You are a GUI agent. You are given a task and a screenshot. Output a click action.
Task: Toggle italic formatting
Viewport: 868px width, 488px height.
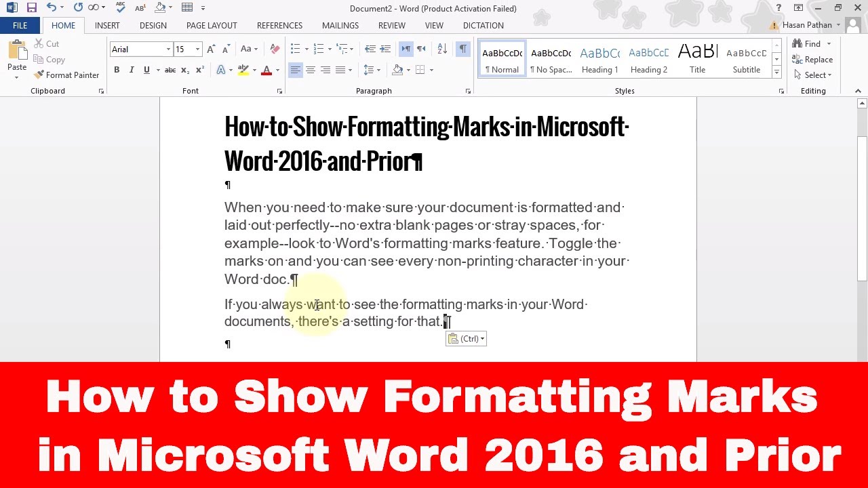[132, 70]
